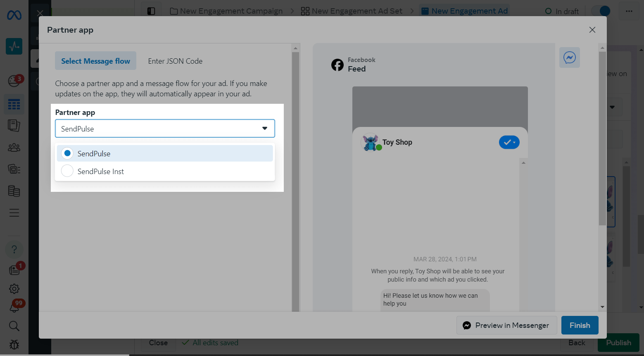Image resolution: width=644 pixels, height=356 pixels.
Task: Click the Close button at bottom
Action: [158, 343]
